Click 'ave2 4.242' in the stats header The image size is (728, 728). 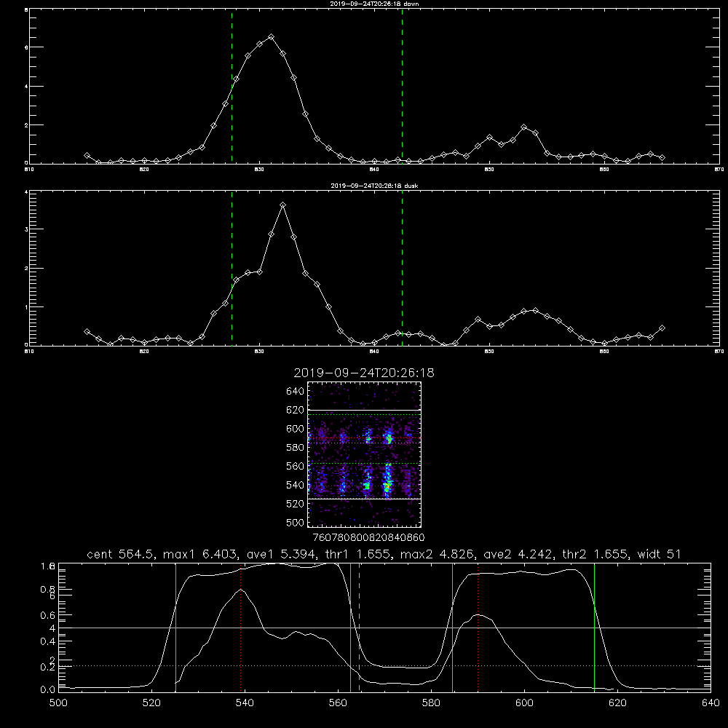point(518,554)
